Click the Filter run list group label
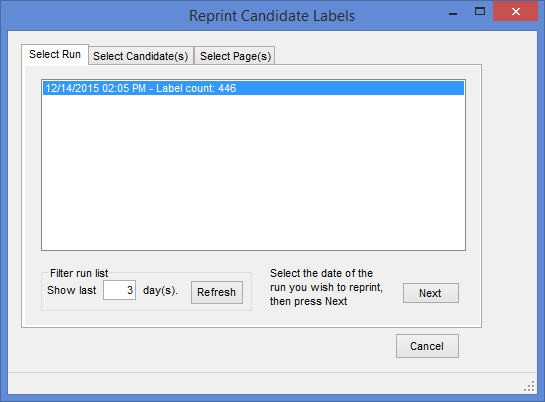 click(79, 273)
